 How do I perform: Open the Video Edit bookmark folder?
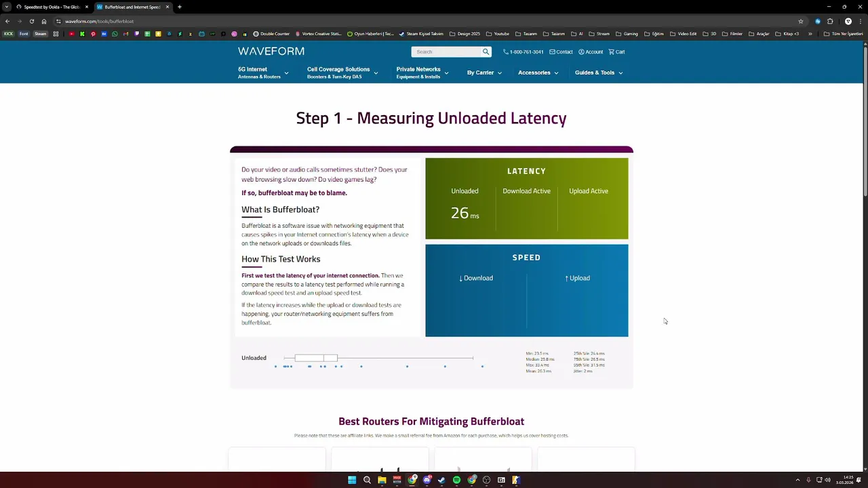point(683,34)
